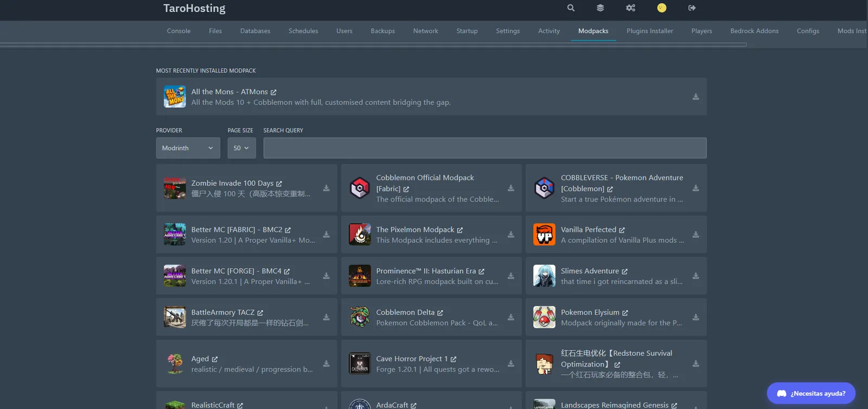Download Cobblemon Delta modpack
868x409 pixels.
click(x=510, y=317)
